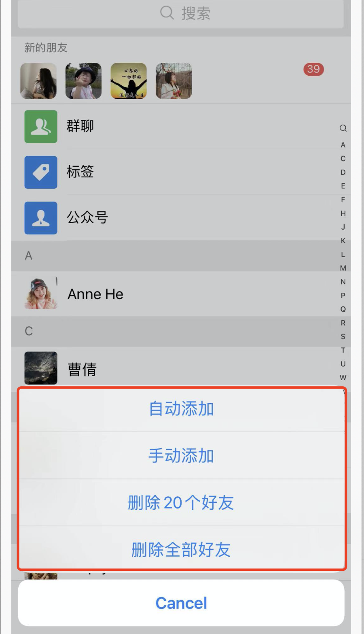Select 自动添加 from the action sheet

pyautogui.click(x=182, y=409)
